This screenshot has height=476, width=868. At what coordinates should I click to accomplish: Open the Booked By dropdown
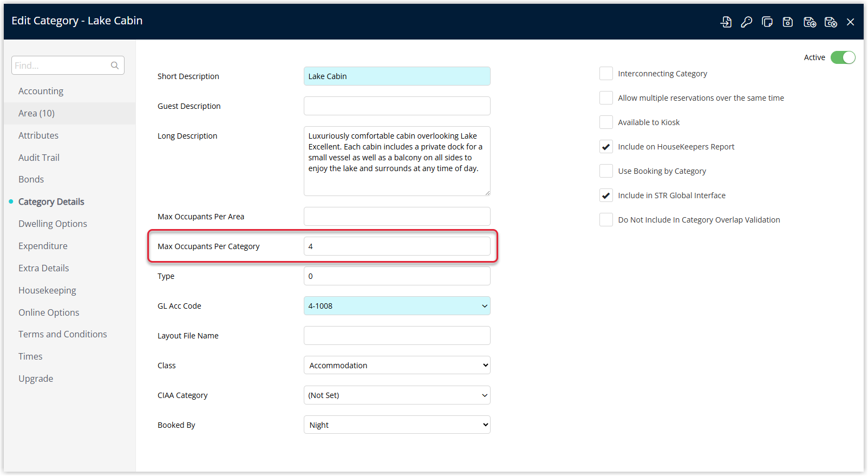pyautogui.click(x=397, y=425)
